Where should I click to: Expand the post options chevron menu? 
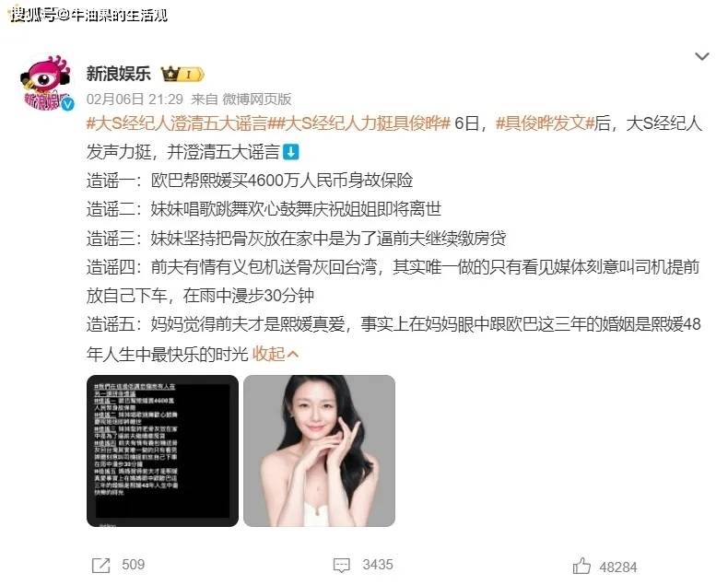click(701, 56)
